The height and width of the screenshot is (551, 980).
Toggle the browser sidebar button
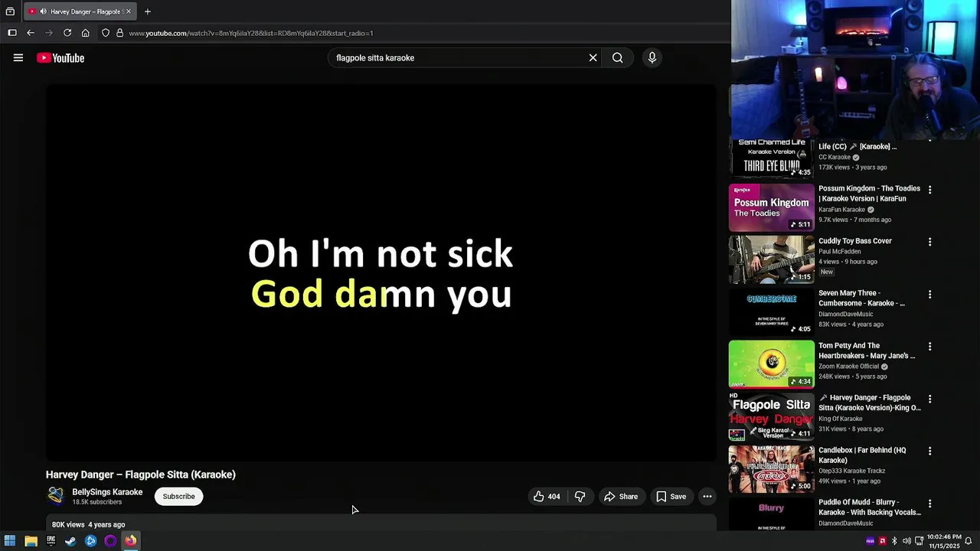click(x=12, y=33)
